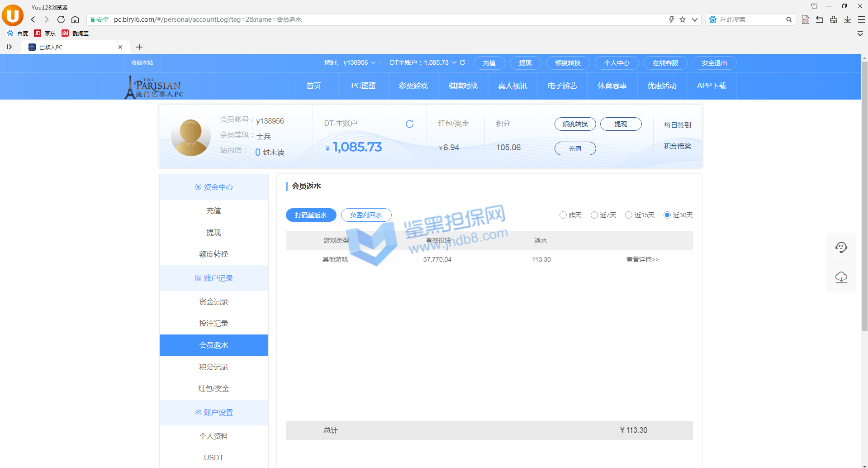The width and height of the screenshot is (868, 468).
Task: Choose the 近15天 radio option
Action: click(x=629, y=215)
